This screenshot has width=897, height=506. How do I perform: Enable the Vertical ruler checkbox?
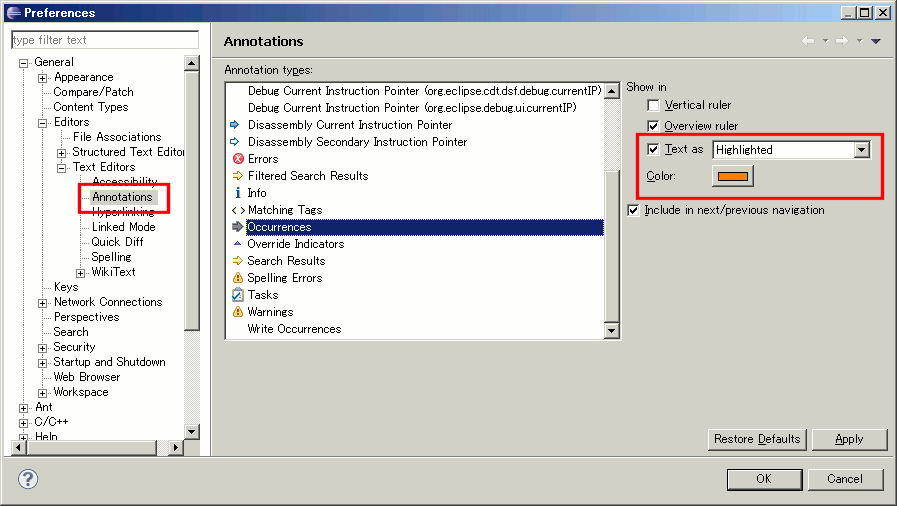coord(653,106)
